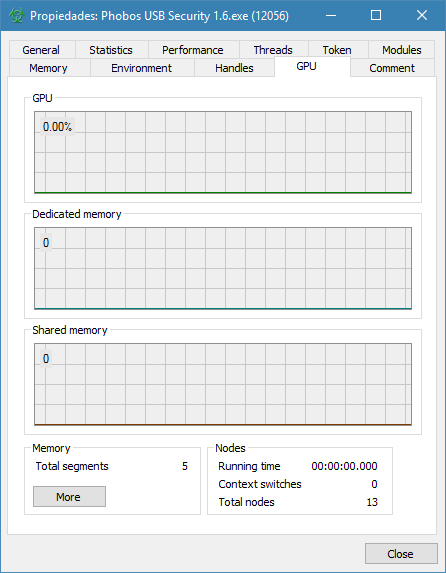Click the Total nodes label
Screen dimensions: 446x573
246,502
